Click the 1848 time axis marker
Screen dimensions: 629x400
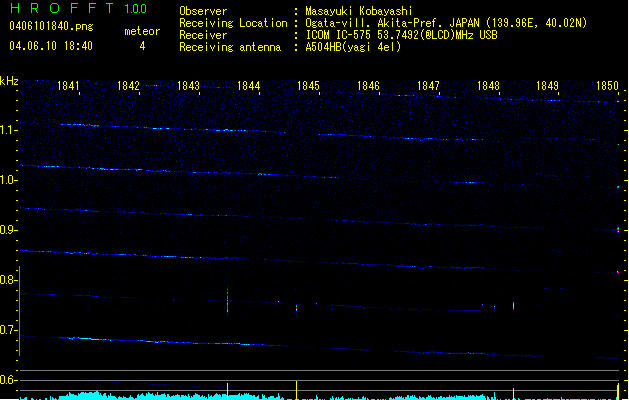tap(488, 86)
